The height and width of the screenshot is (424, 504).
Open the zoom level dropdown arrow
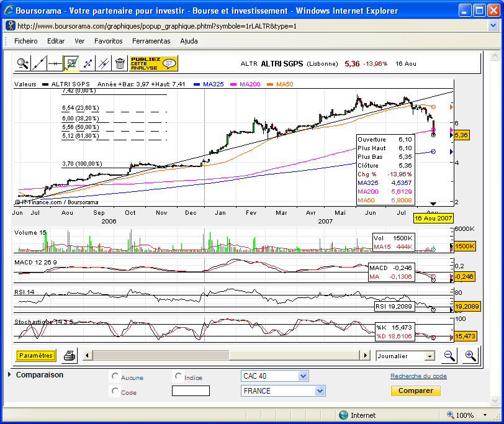(485, 415)
